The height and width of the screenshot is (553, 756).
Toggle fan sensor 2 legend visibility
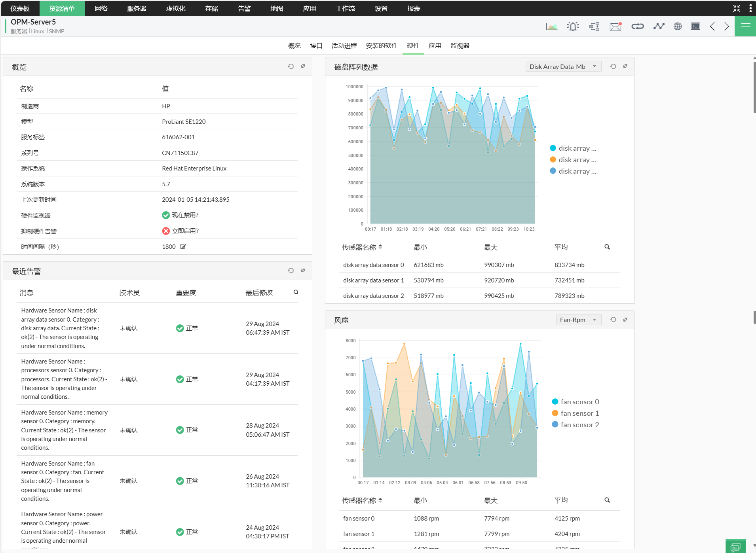tap(576, 425)
